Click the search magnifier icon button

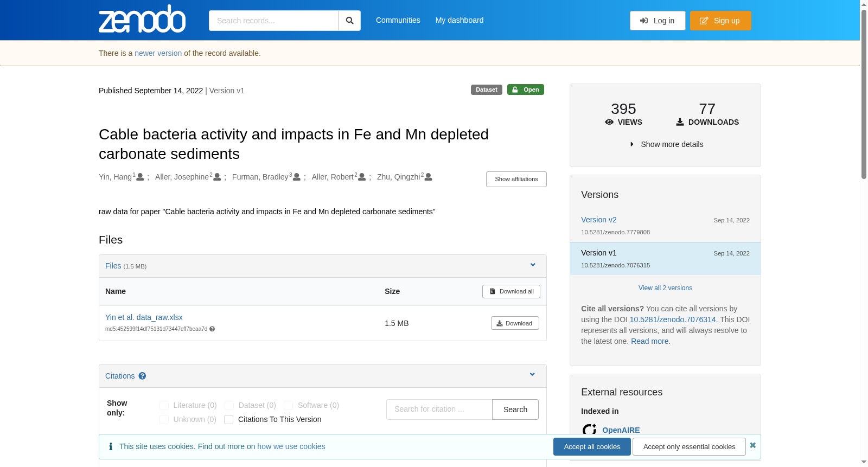pos(350,21)
